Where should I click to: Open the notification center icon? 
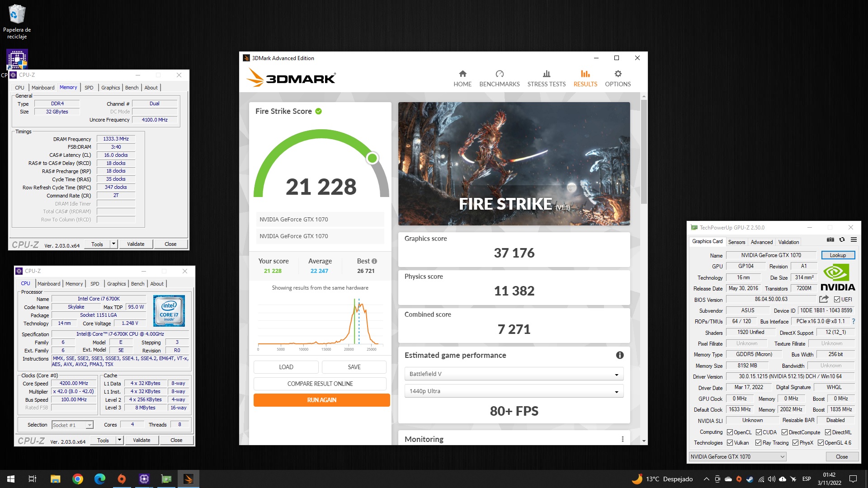[853, 479]
